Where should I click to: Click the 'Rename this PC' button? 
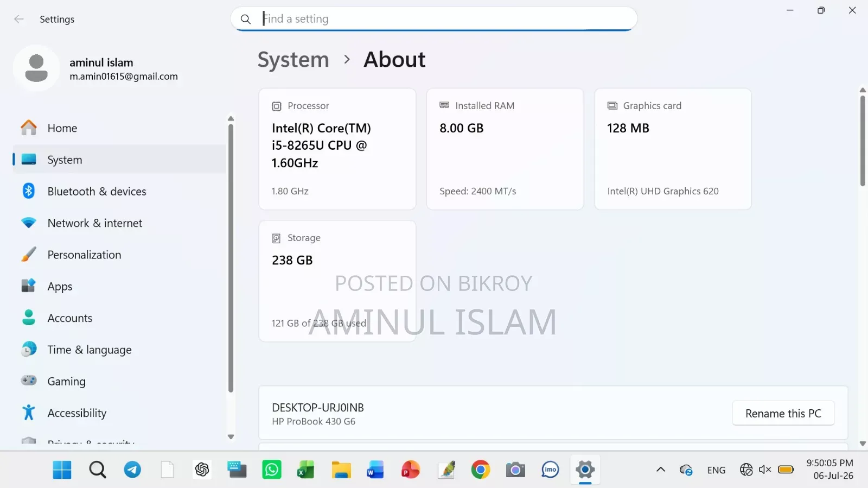tap(783, 414)
